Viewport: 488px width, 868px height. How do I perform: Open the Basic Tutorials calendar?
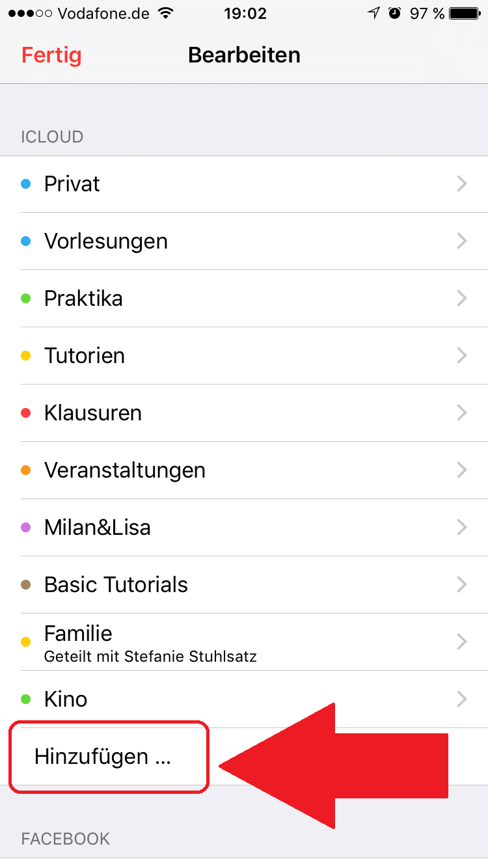116,585
